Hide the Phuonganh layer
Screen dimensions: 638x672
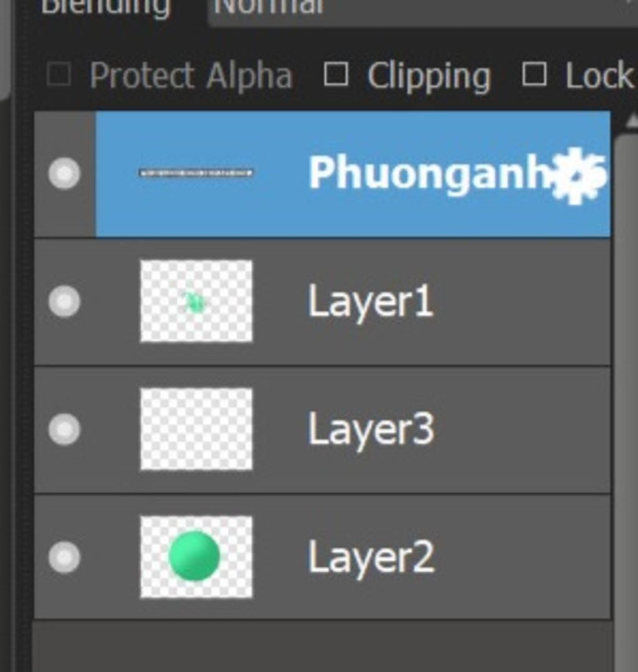click(x=64, y=173)
